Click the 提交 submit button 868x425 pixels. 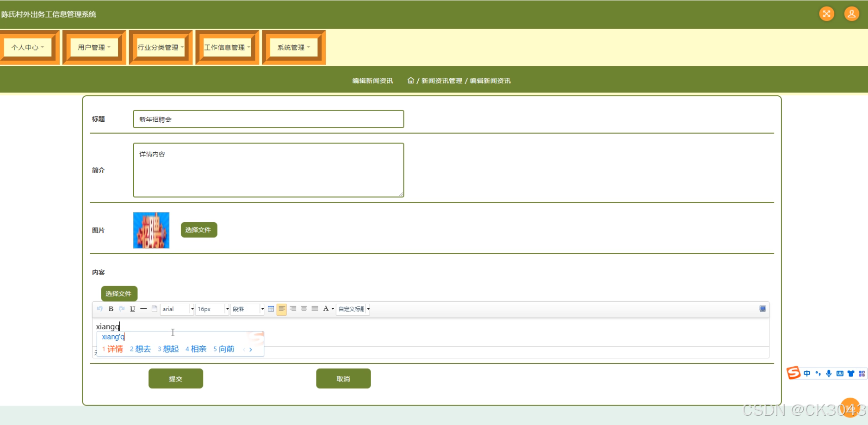[x=176, y=379]
